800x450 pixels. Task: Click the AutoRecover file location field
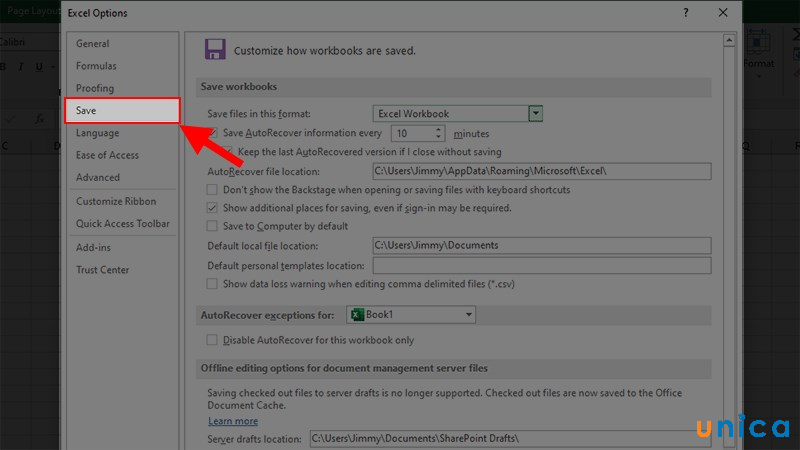(541, 171)
